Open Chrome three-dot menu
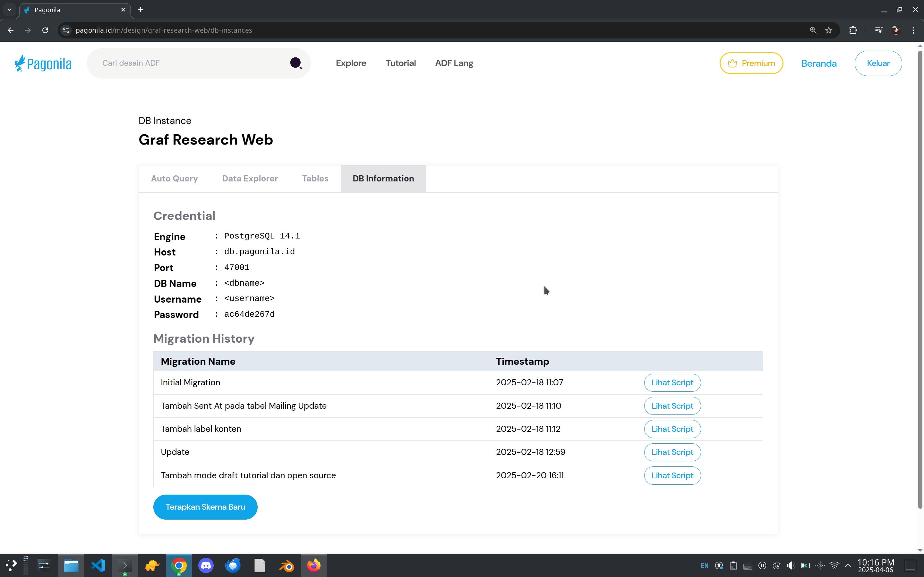The height and width of the screenshot is (577, 924). coord(913,30)
